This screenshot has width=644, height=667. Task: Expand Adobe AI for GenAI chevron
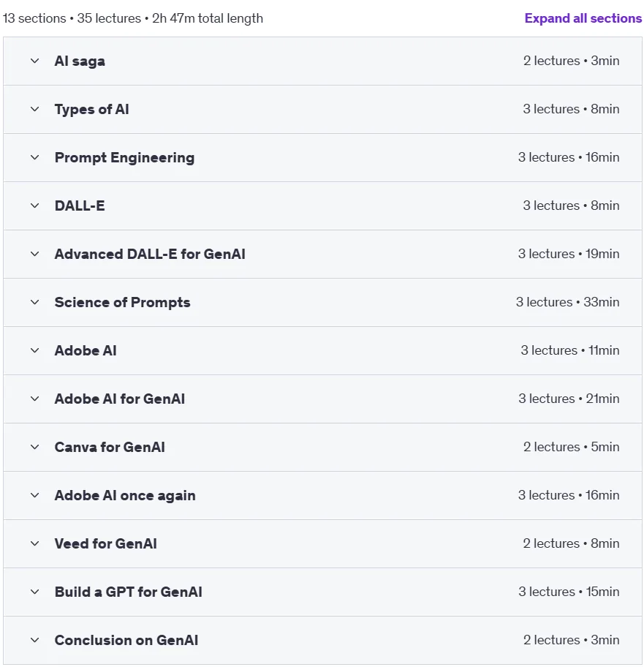click(35, 399)
